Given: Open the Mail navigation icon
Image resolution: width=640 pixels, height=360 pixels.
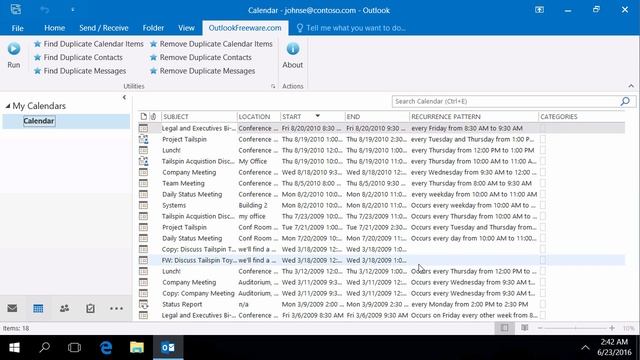Looking at the screenshot, I should pos(12,308).
